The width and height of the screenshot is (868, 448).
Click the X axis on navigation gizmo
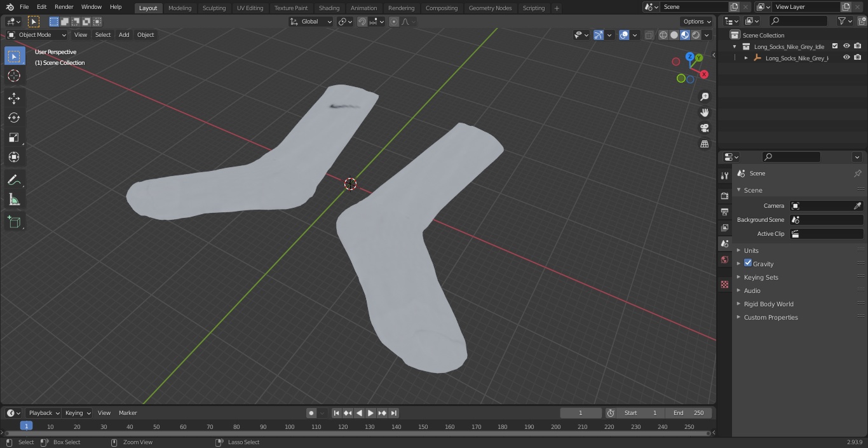704,74
